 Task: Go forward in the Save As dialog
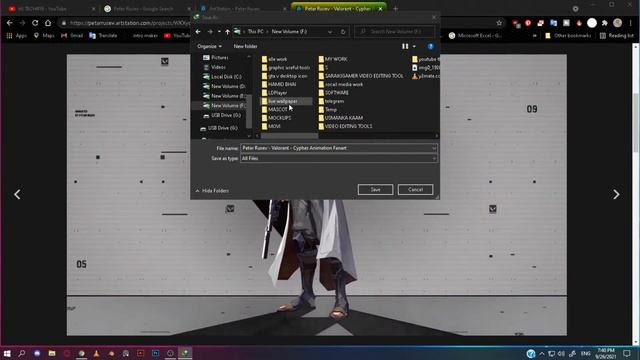coord(210,32)
